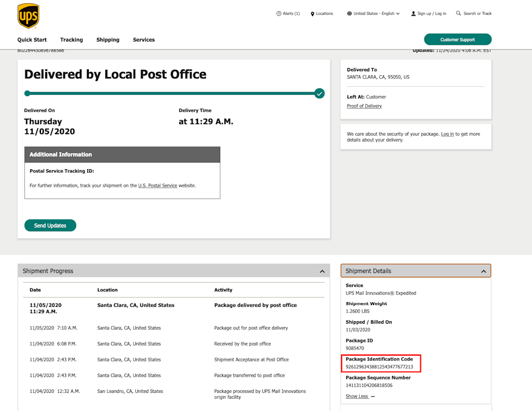Collapse the Shipment Progress panel chevron
This screenshot has width=532, height=411.
coord(322,272)
